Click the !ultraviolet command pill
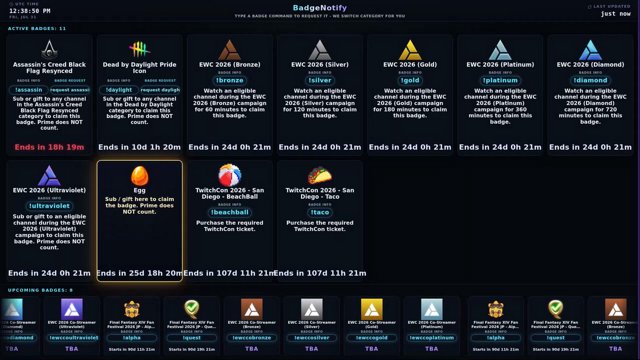The image size is (640, 360). [x=49, y=206]
